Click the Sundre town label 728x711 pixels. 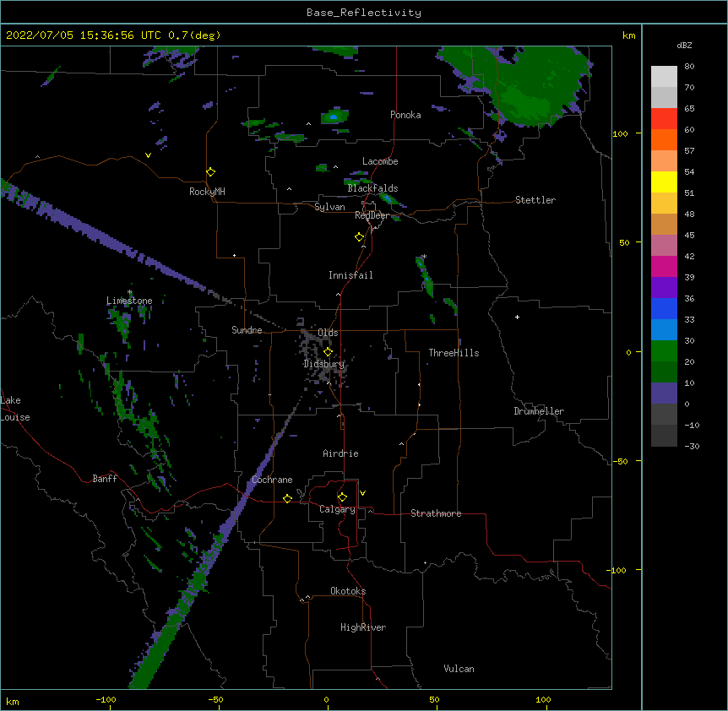click(247, 330)
